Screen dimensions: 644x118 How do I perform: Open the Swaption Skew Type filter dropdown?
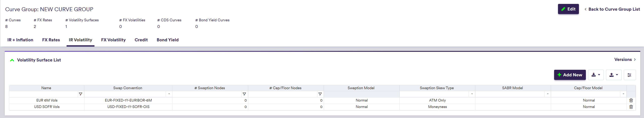(x=472, y=94)
